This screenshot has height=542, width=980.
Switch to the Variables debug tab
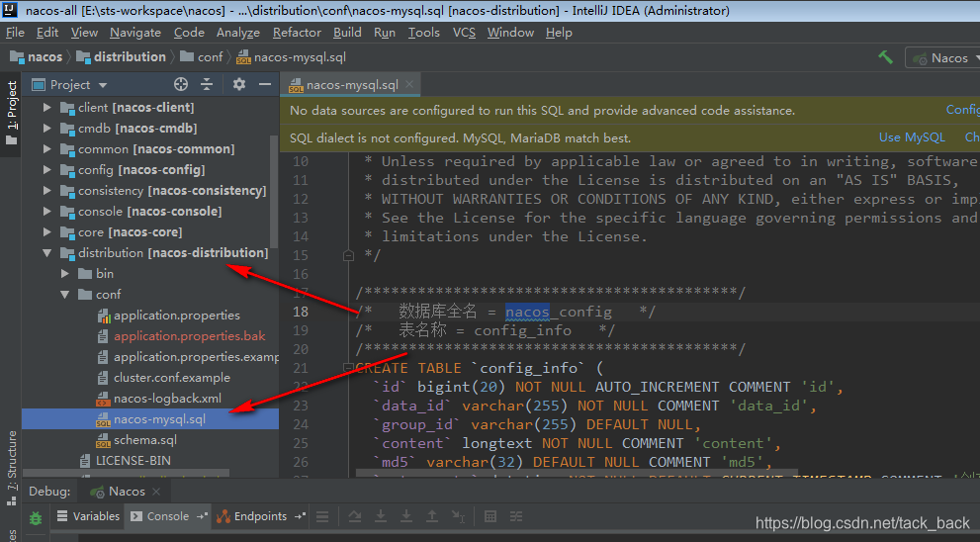87,516
